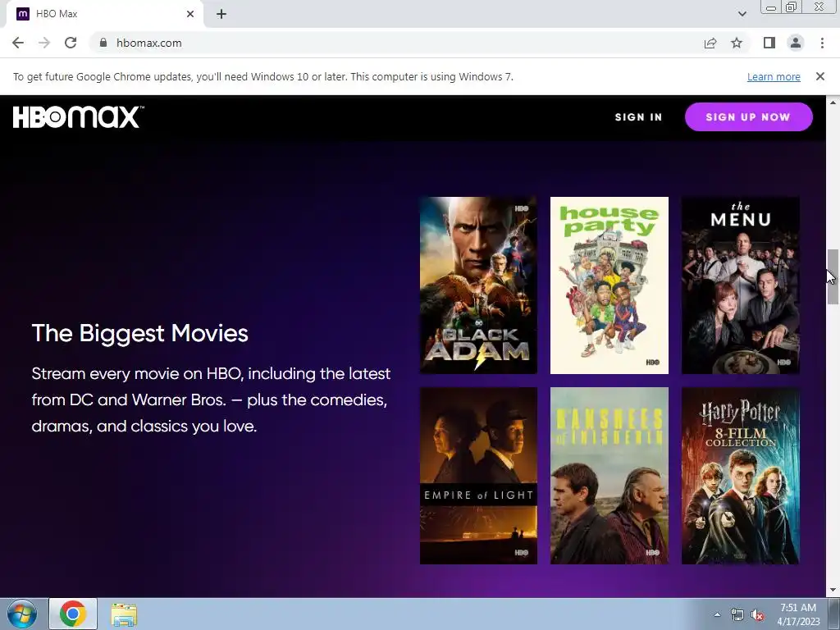Share this page using the share icon
Screen dimensions: 840x630
(x=710, y=43)
